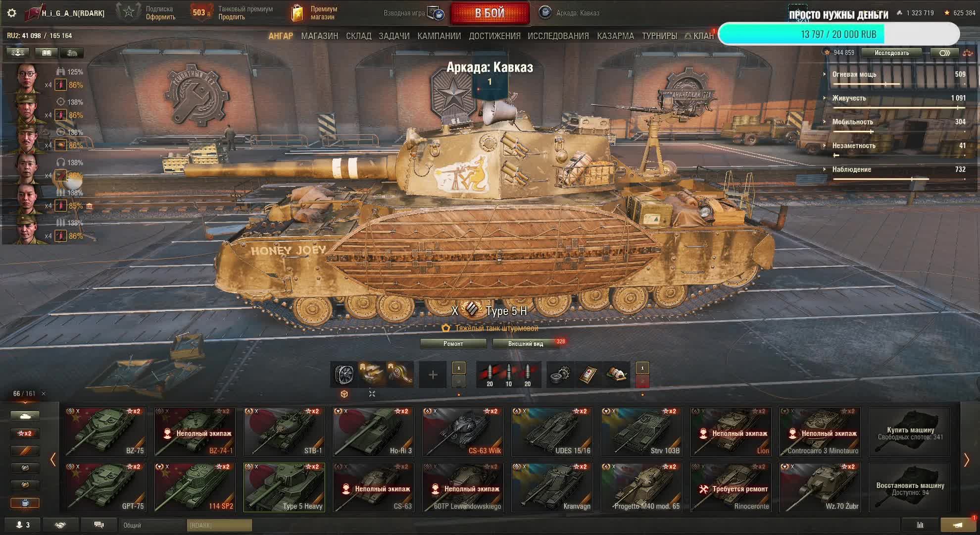Select the STB-1 tank in carousel

click(284, 431)
